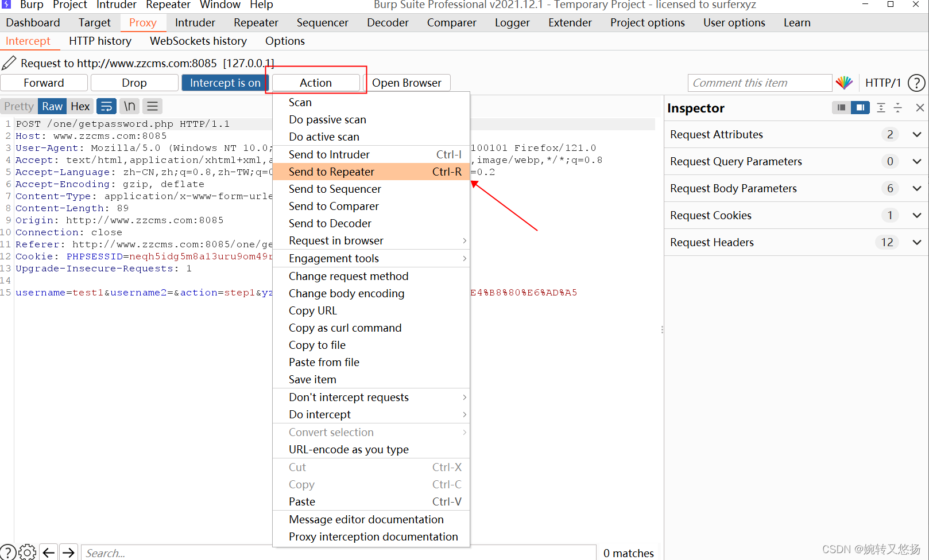
Task: Select Send to Comparer from the menu
Action: [371, 206]
